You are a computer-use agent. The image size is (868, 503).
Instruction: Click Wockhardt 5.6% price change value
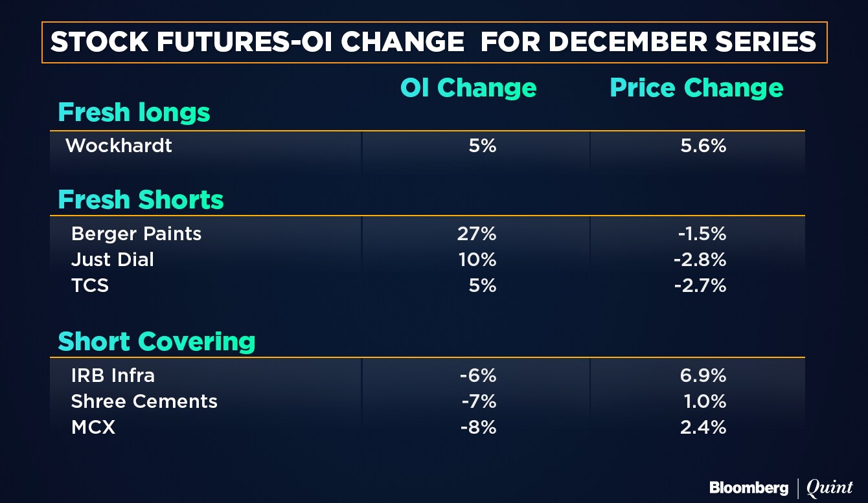[x=703, y=146]
